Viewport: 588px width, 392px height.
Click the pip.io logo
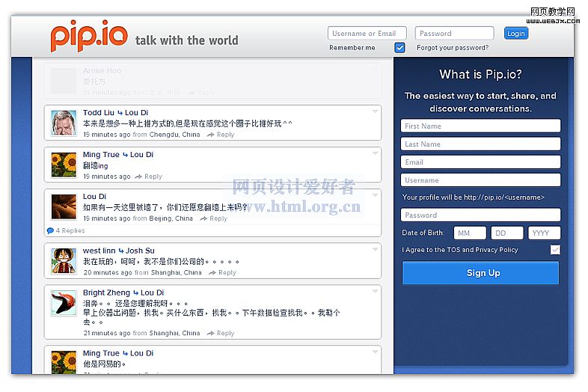tap(89, 36)
